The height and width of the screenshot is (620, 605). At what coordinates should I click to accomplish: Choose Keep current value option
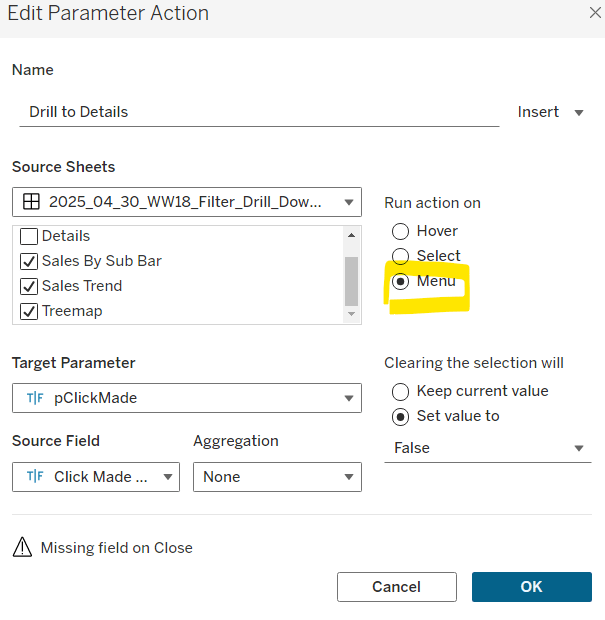tap(400, 391)
